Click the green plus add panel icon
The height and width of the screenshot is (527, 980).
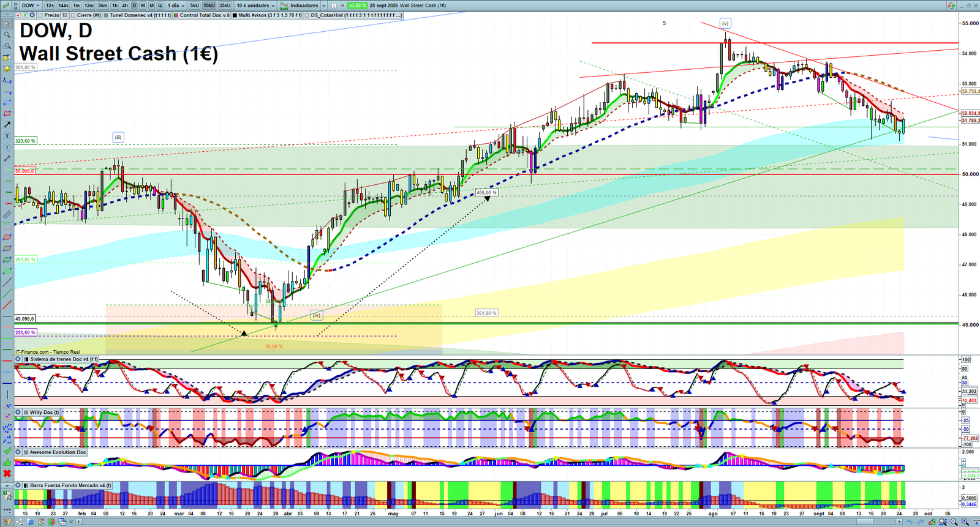[24, 15]
